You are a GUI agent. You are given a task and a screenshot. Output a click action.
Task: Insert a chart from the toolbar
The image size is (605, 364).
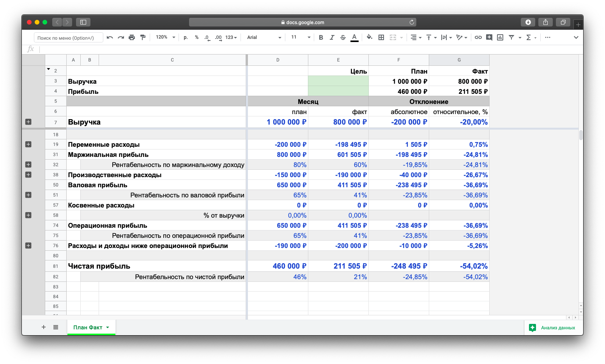pyautogui.click(x=500, y=37)
